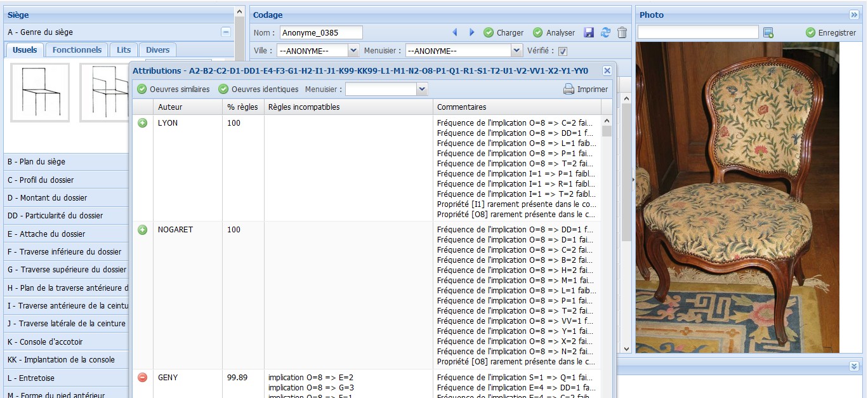Show Oeuvres identiques
This screenshot has width=868, height=398.
click(x=258, y=90)
